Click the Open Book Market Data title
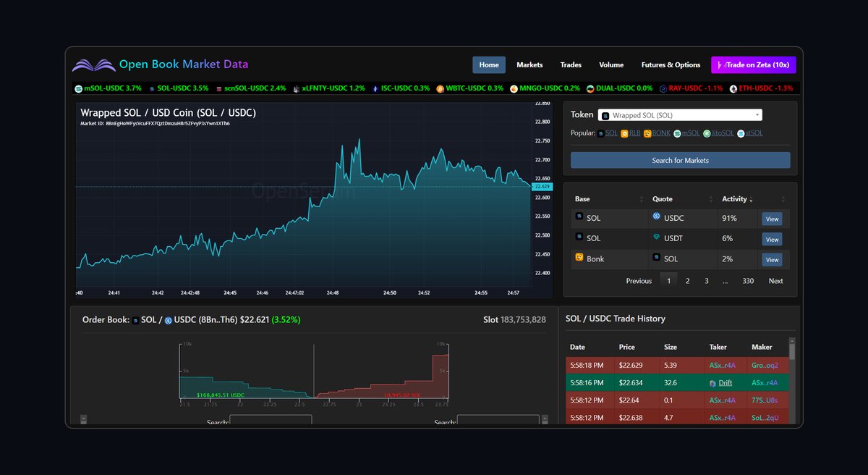 coord(184,64)
